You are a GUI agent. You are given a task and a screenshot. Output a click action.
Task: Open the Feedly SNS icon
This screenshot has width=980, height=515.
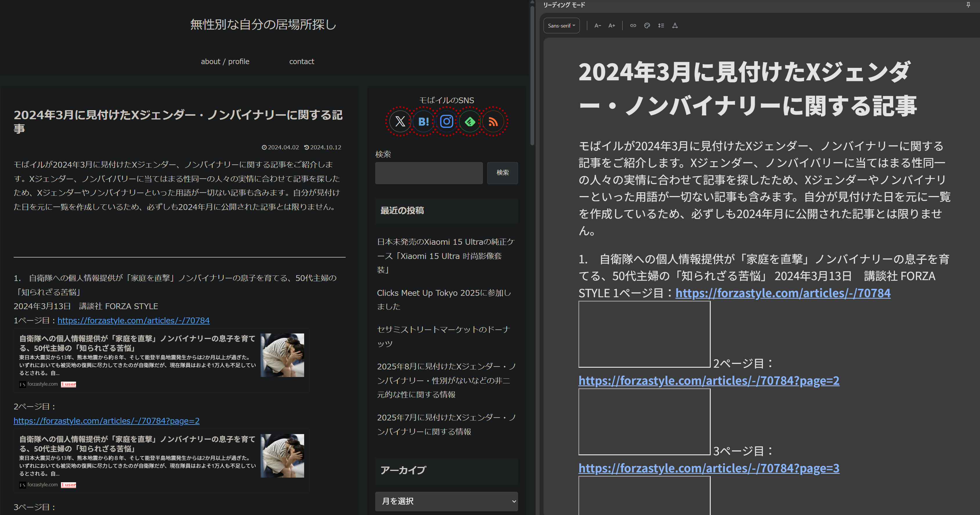(470, 121)
